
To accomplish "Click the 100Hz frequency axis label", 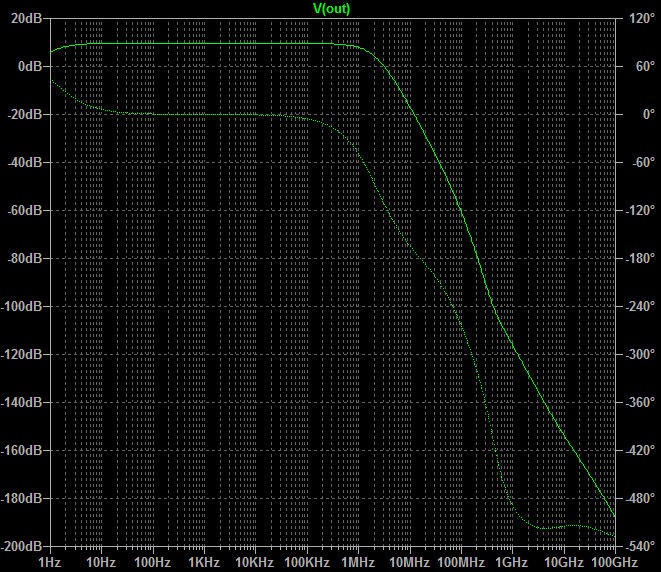I will click(153, 562).
